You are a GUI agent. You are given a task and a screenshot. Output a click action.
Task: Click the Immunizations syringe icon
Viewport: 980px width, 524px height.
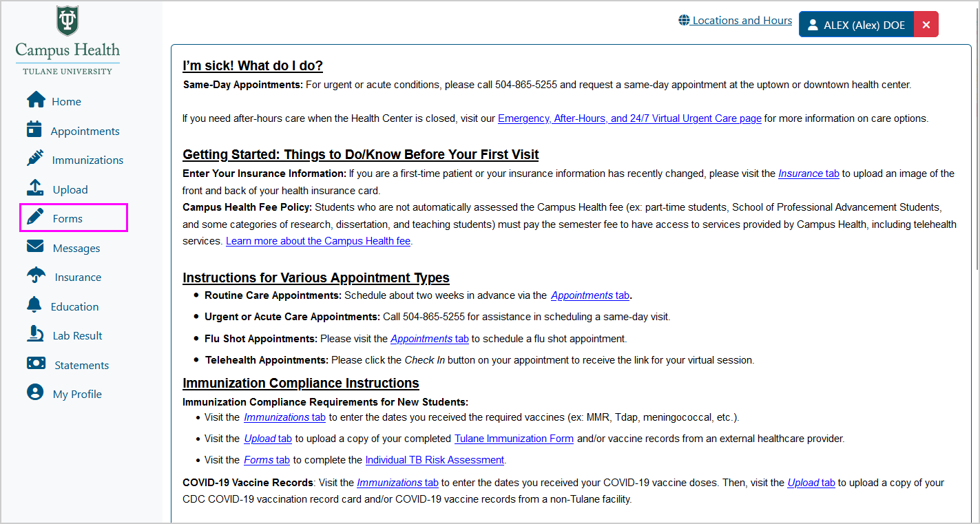click(35, 159)
